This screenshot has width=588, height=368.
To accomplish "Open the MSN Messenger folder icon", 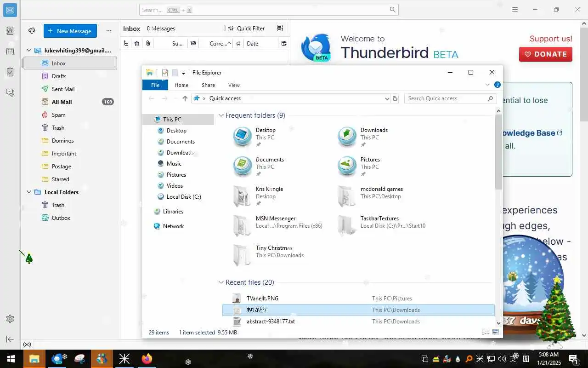I will tap(242, 225).
